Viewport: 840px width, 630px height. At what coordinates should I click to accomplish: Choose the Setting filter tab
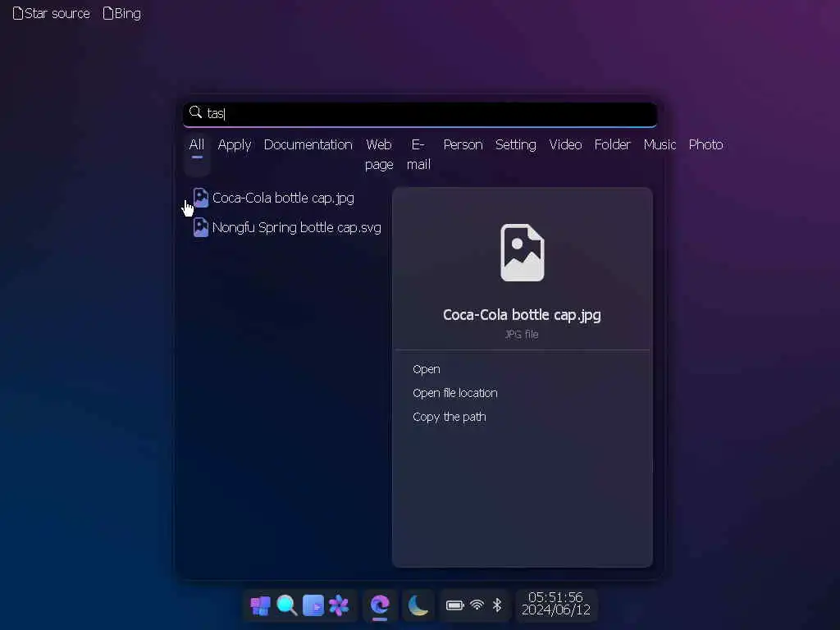click(515, 144)
